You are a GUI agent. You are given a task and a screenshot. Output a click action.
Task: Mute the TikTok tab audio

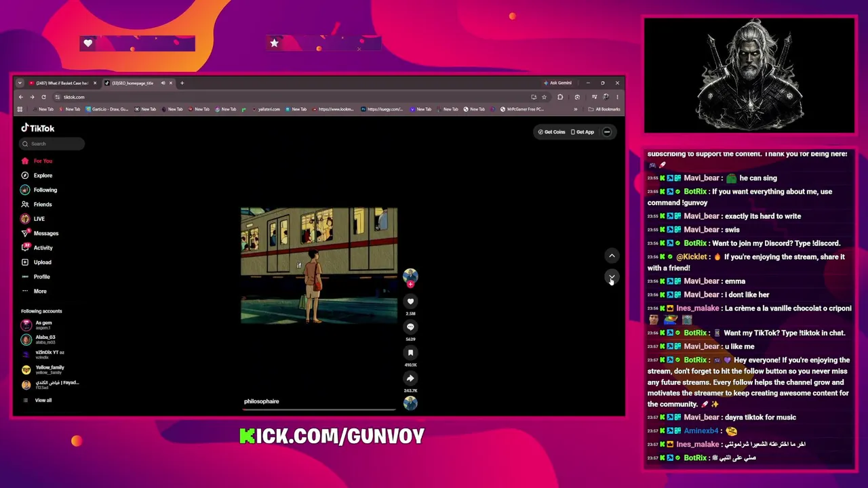click(163, 83)
